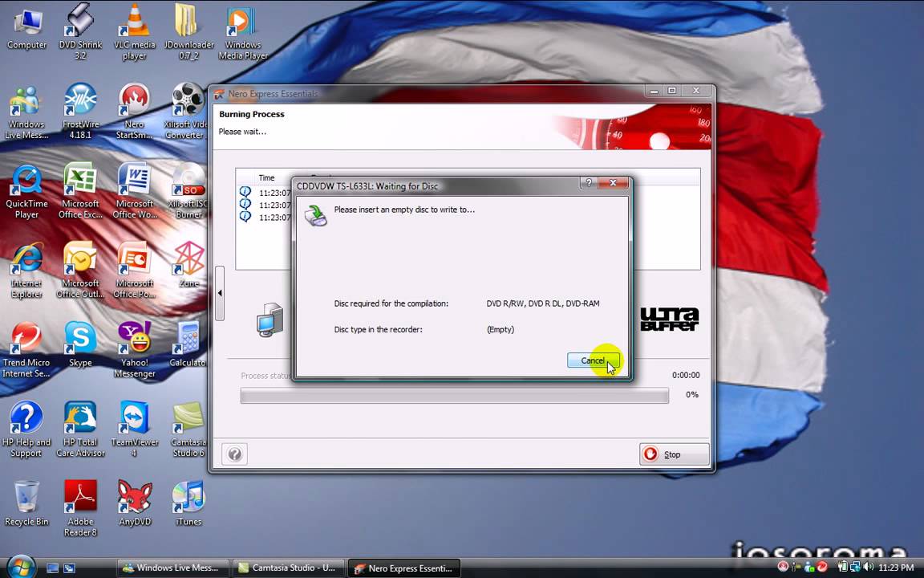The height and width of the screenshot is (578, 924).
Task: Open QuickTime Player shortcut
Action: tap(26, 191)
